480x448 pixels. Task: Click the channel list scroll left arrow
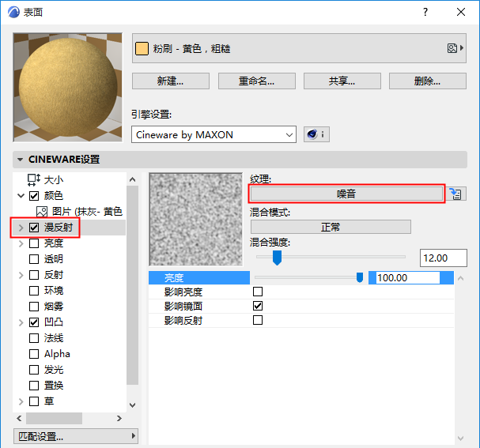(19, 418)
